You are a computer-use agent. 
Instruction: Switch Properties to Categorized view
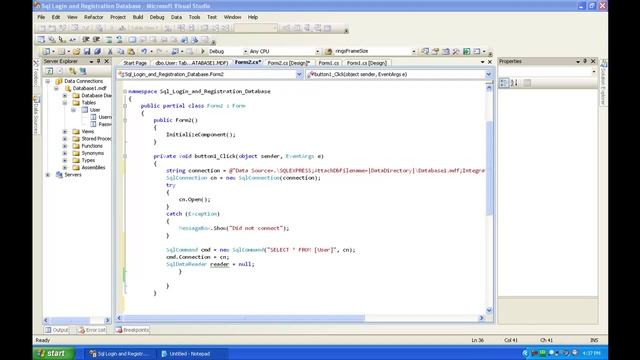504,83
